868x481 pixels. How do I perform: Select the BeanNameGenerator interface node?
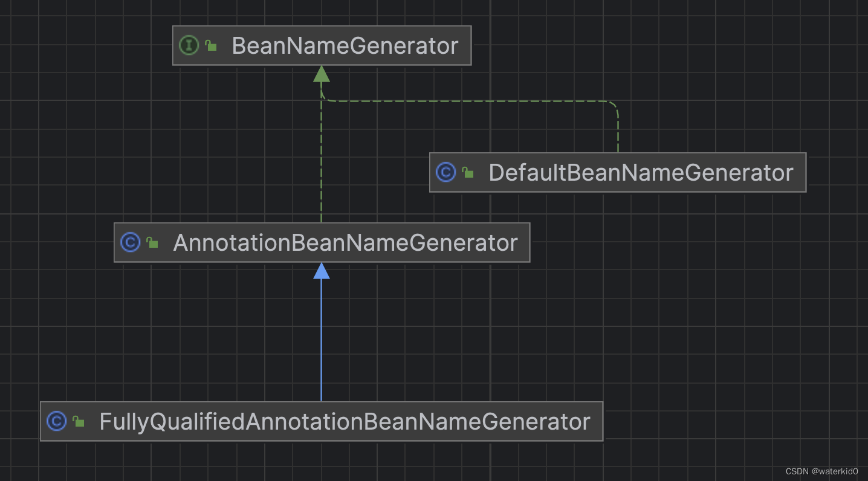click(322, 45)
